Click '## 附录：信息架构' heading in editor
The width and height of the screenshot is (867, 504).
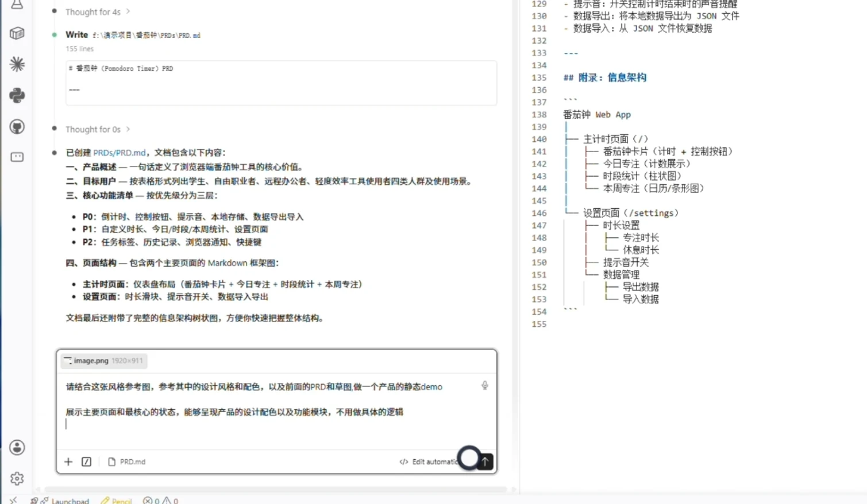pos(605,77)
